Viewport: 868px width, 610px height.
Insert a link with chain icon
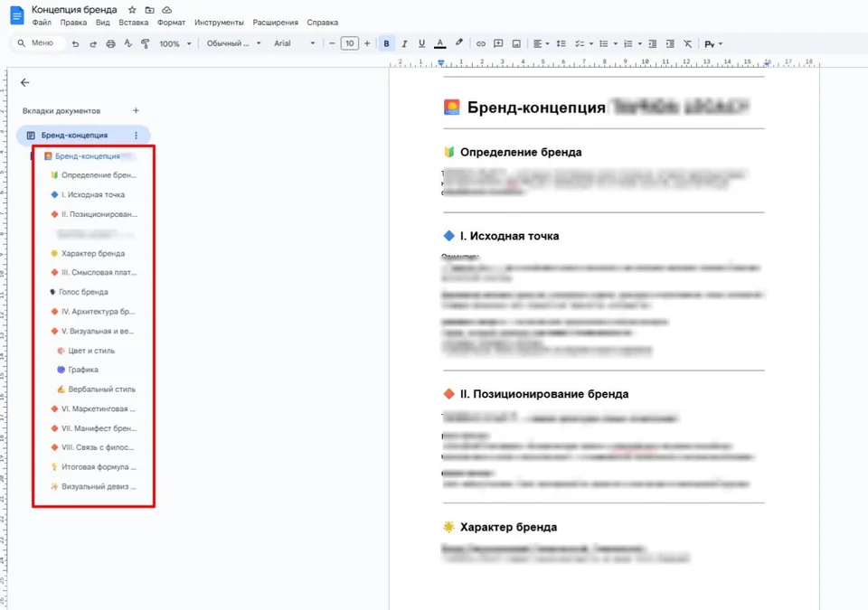(x=481, y=43)
